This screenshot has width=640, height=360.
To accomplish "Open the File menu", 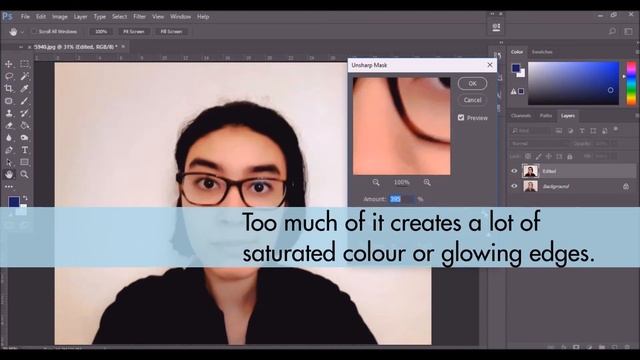I will 25,17.
